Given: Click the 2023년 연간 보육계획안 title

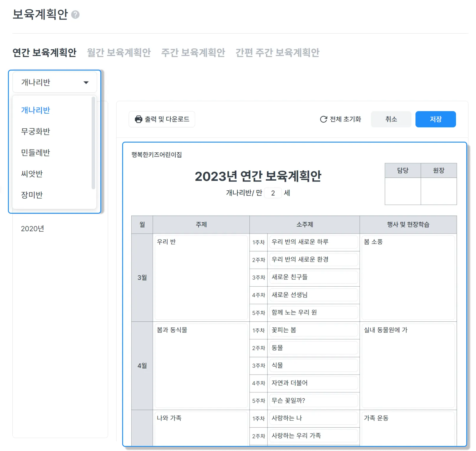Looking at the screenshot, I should click(x=258, y=176).
